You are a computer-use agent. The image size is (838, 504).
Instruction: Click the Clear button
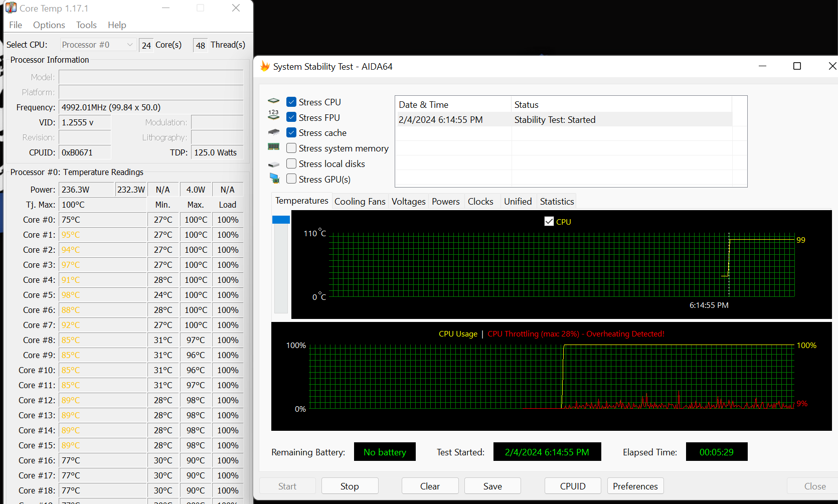pos(430,486)
